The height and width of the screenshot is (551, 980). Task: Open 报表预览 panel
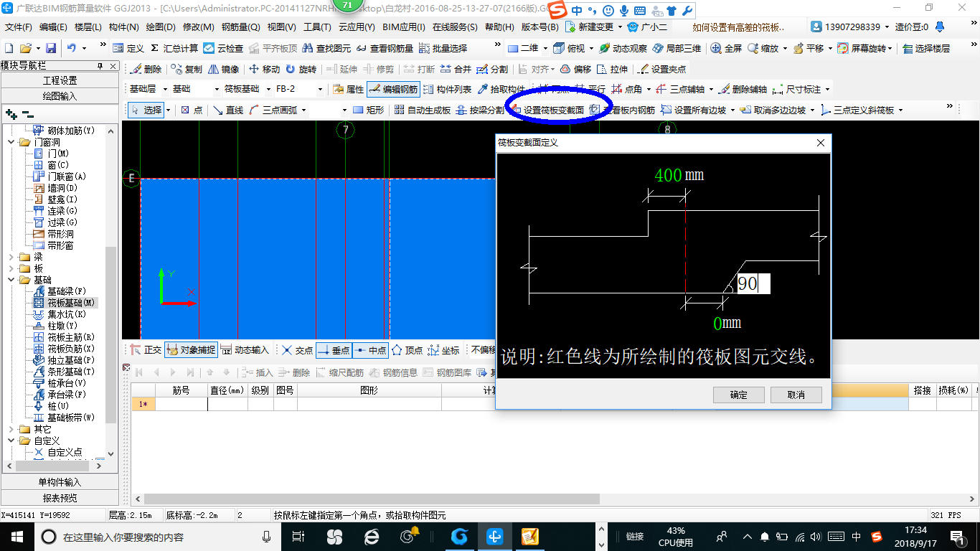[x=60, y=497]
